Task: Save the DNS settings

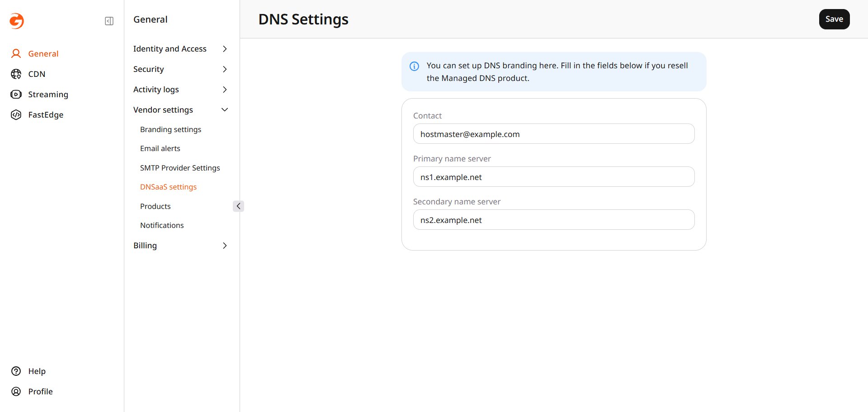Action: coord(834,19)
